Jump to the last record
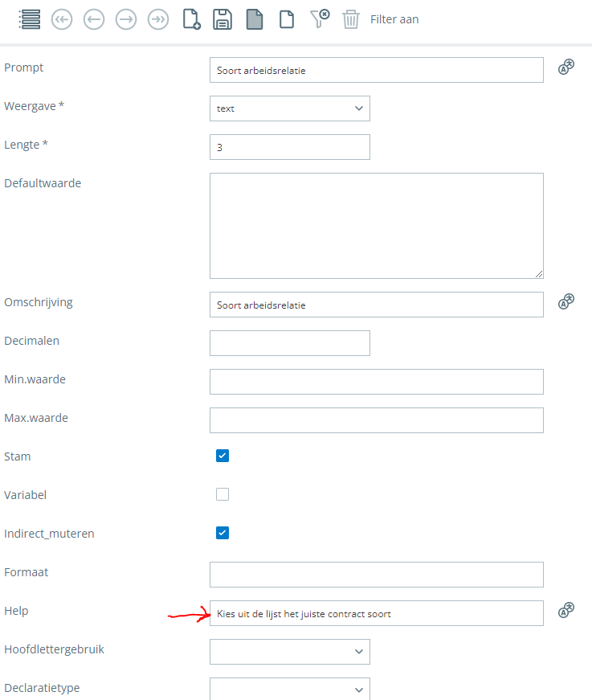Image resolution: width=592 pixels, height=700 pixels. [x=158, y=19]
